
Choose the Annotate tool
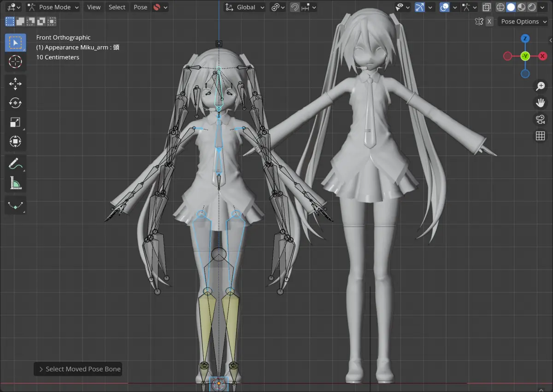click(15, 164)
